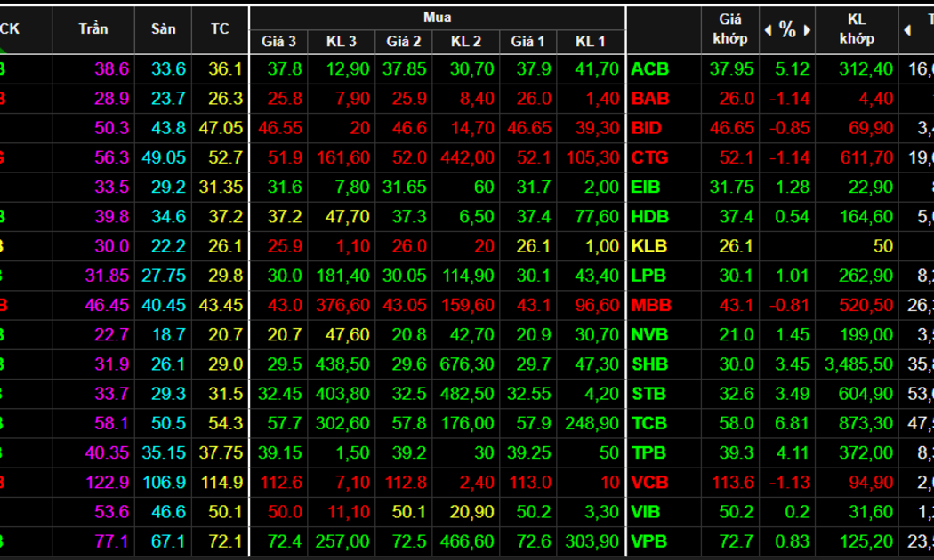This screenshot has width=934, height=560.
Task: Click VCB percent change -1.13
Action: (789, 482)
